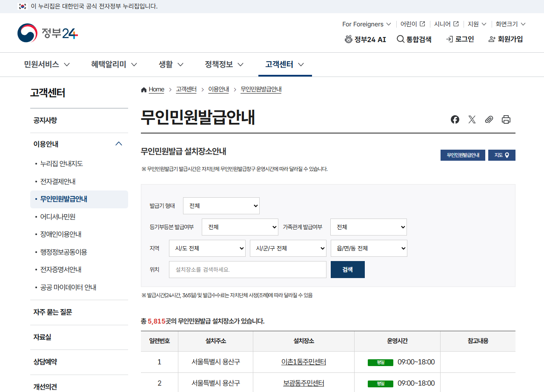Click 회원가입 sign-up icon link
The width and height of the screenshot is (544, 392).
pos(506,39)
